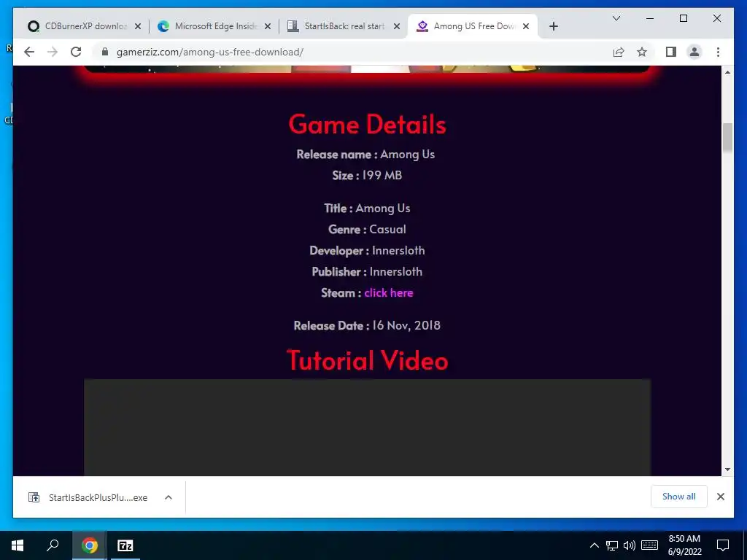Click the address bar URL
The height and width of the screenshot is (560, 747).
(209, 52)
